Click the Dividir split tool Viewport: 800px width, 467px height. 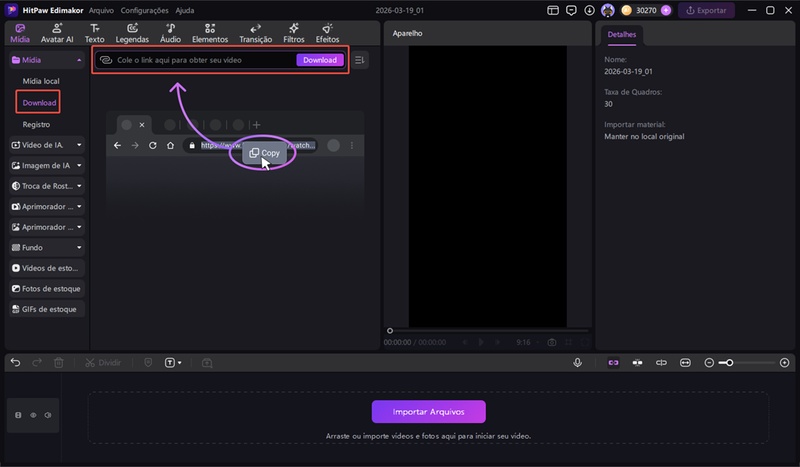coord(103,363)
